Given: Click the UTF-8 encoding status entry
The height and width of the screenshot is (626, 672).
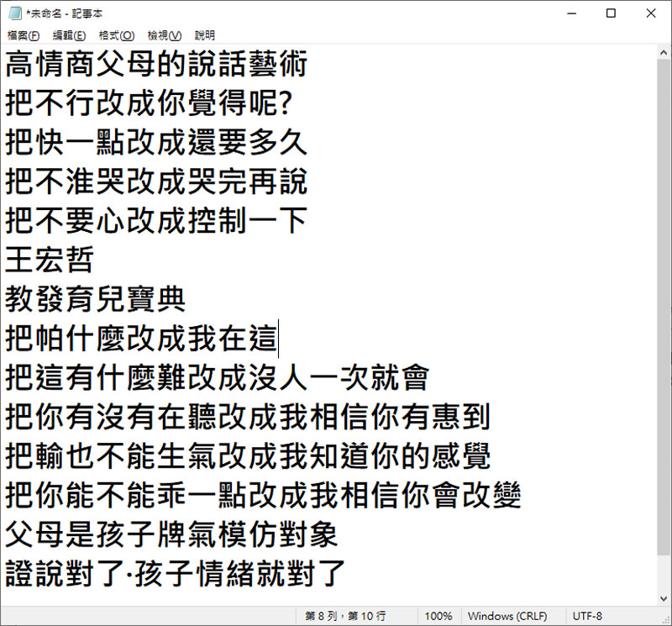Looking at the screenshot, I should [x=587, y=616].
